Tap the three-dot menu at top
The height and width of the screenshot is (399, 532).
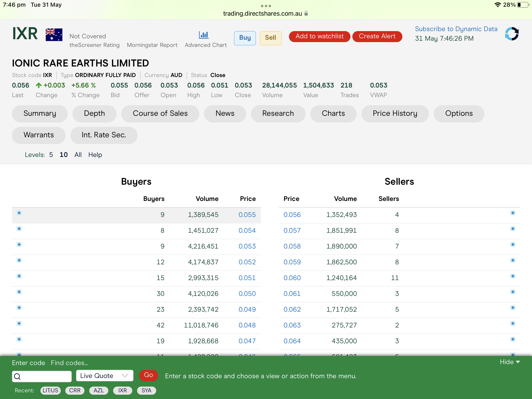pyautogui.click(x=266, y=6)
